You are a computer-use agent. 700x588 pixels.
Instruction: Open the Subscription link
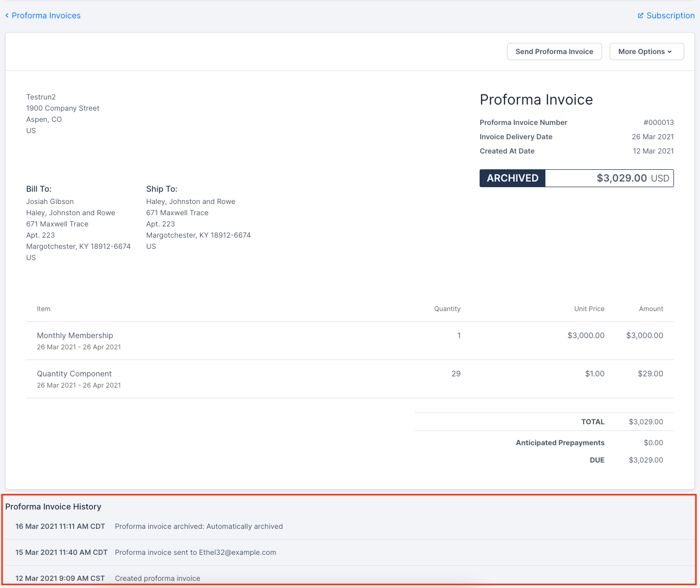[x=670, y=16]
